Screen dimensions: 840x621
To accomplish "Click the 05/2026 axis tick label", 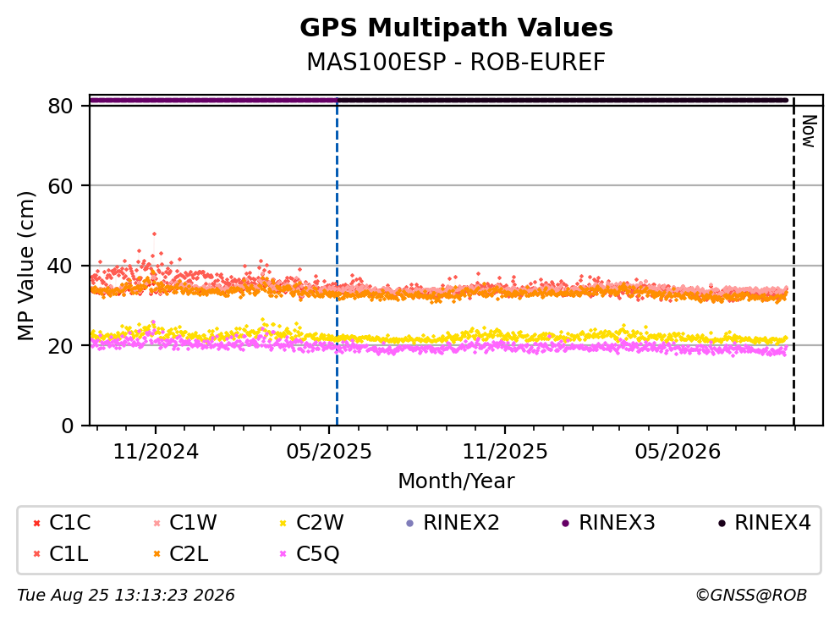I will (678, 452).
